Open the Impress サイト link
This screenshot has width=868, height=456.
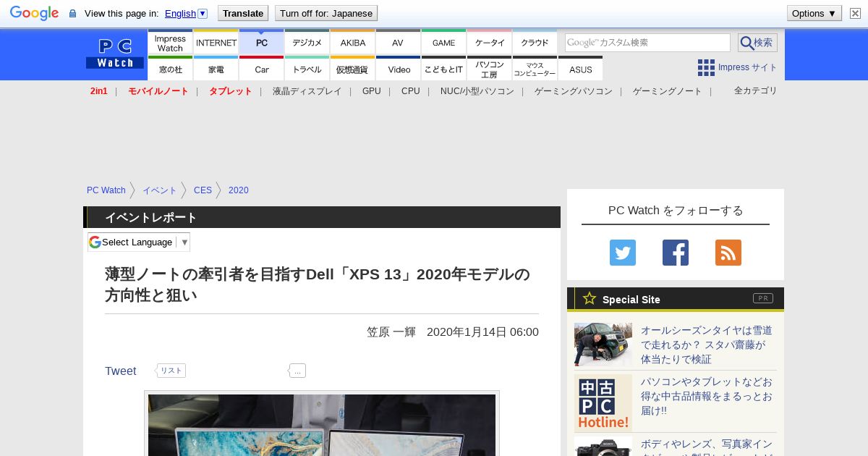[x=747, y=67]
